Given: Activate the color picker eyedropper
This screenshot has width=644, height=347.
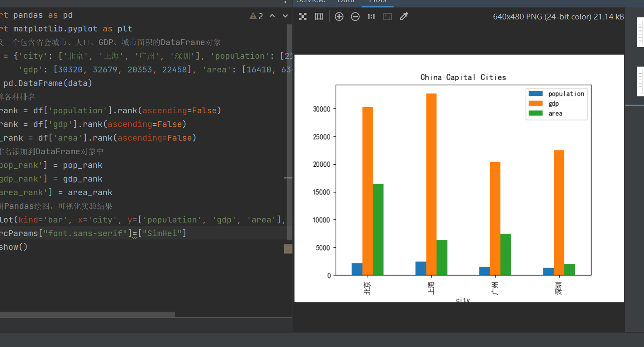Looking at the screenshot, I should (x=404, y=17).
